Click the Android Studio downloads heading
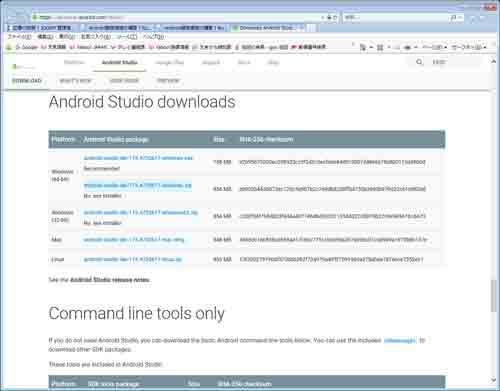500x391 pixels. tap(142, 102)
